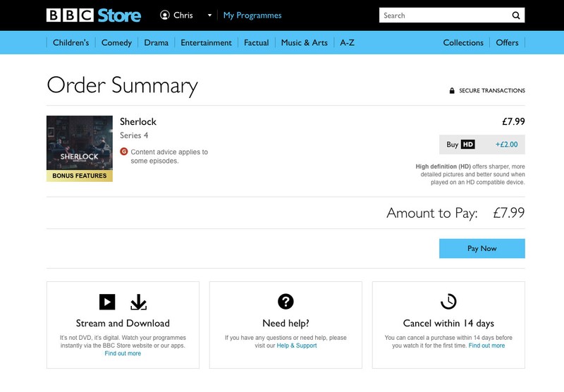
Task: Click the content advice G icon
Action: [124, 152]
